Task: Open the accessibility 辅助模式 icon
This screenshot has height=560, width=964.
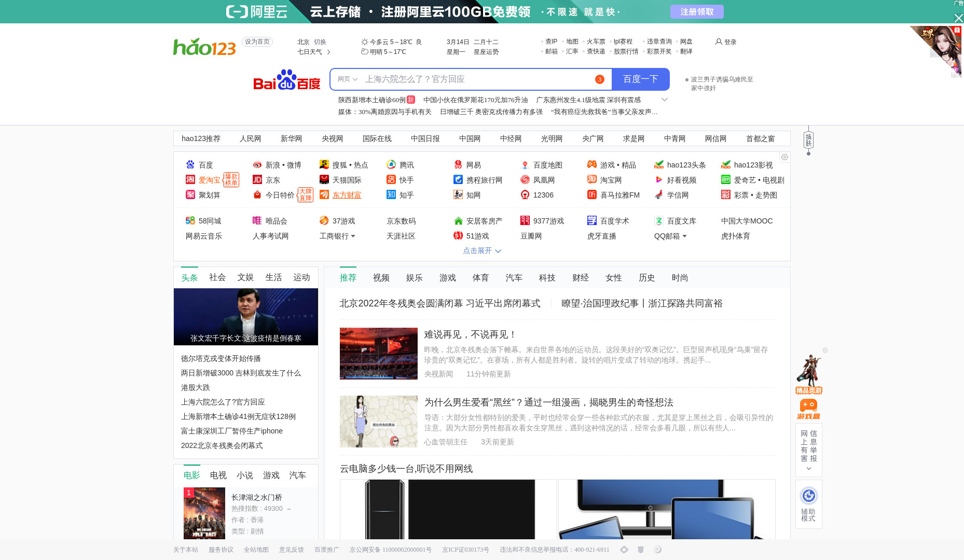Action: (x=808, y=496)
